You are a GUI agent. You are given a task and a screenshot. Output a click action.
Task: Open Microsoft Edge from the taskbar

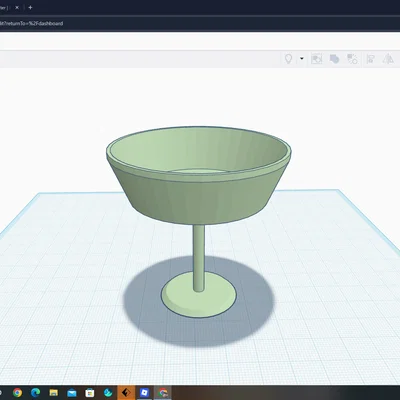[x=35, y=393]
